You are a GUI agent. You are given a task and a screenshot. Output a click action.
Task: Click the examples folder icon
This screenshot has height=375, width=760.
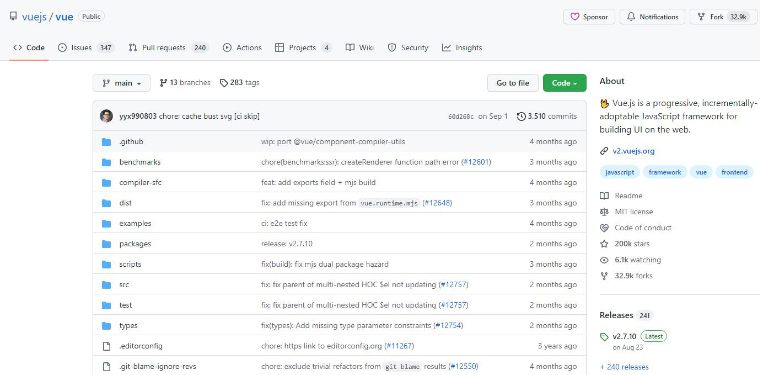(x=107, y=224)
